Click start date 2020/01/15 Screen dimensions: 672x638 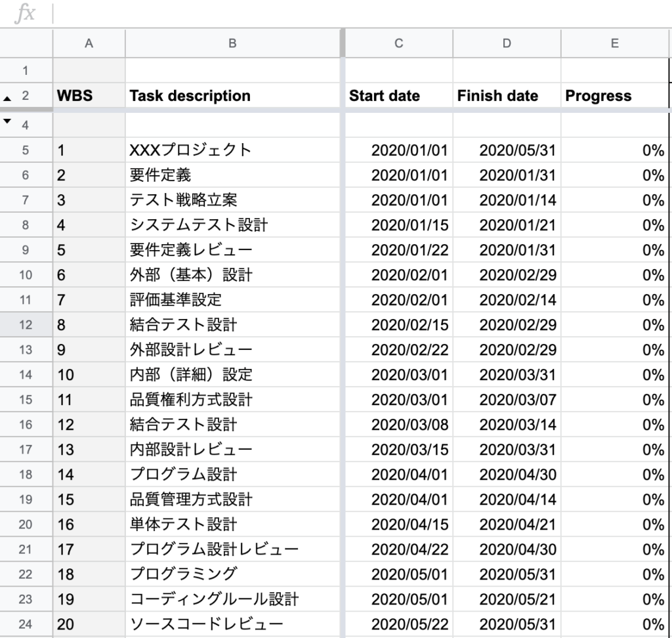tap(398, 224)
